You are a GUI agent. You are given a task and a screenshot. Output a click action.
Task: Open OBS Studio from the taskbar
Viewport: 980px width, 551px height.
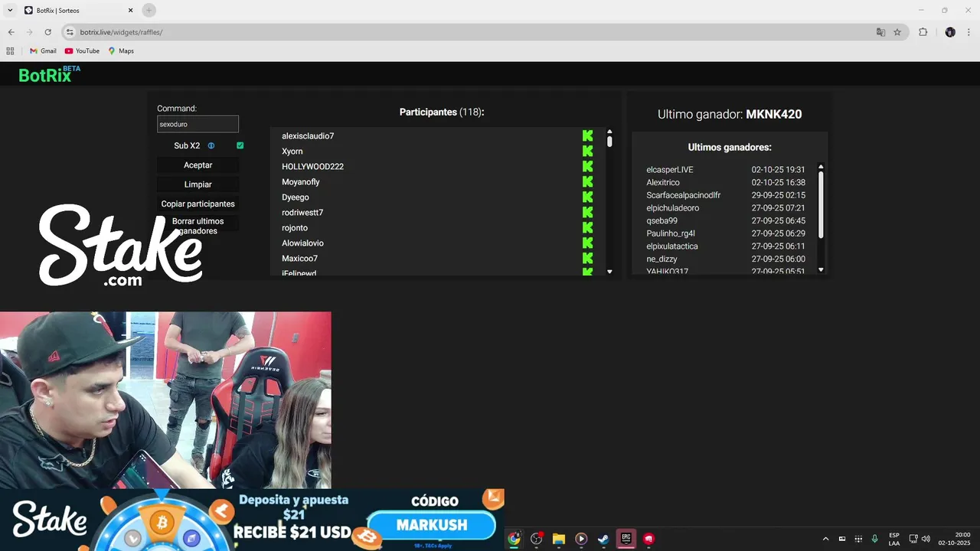point(537,539)
